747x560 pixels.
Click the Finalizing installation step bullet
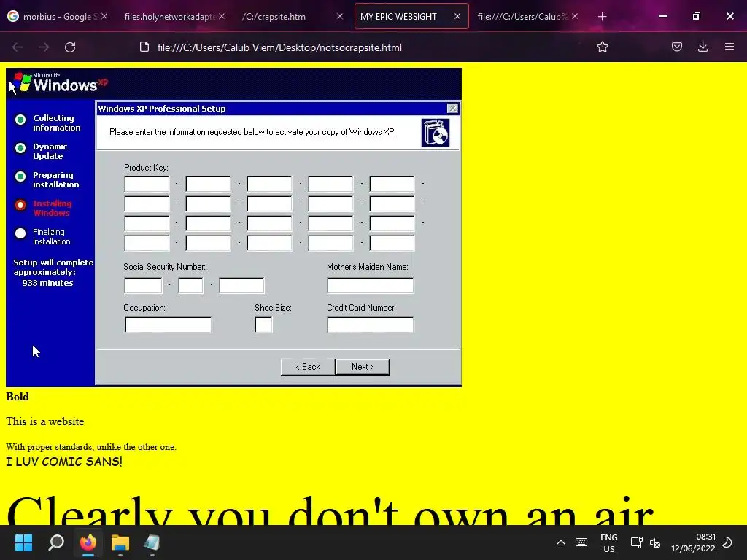(x=20, y=233)
